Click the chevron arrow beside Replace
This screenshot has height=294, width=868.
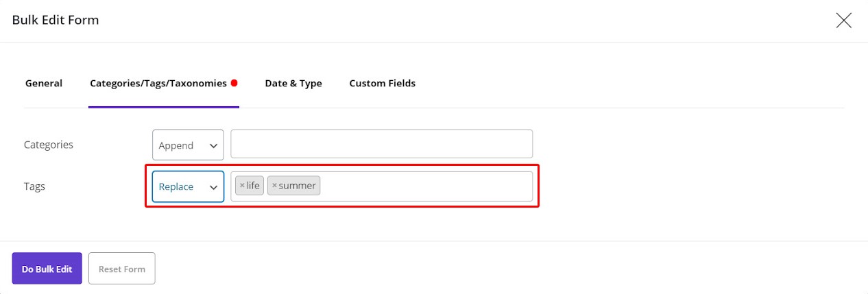[x=213, y=187]
